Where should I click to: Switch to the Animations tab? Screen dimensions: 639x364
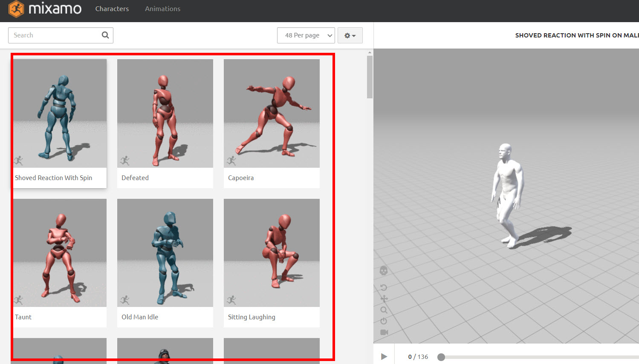(162, 9)
